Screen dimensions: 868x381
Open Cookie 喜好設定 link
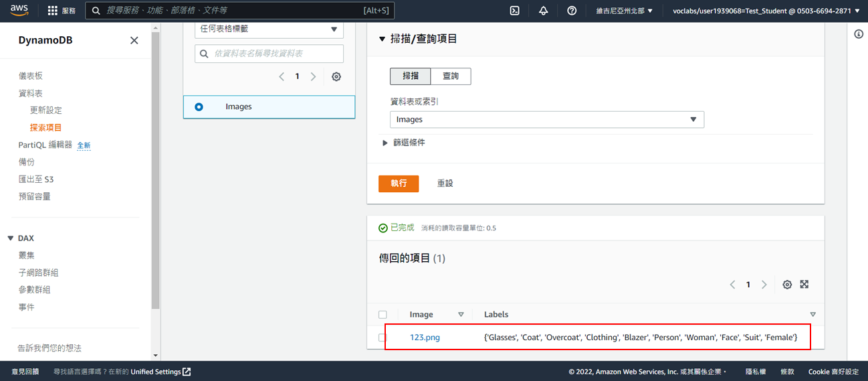click(x=833, y=372)
